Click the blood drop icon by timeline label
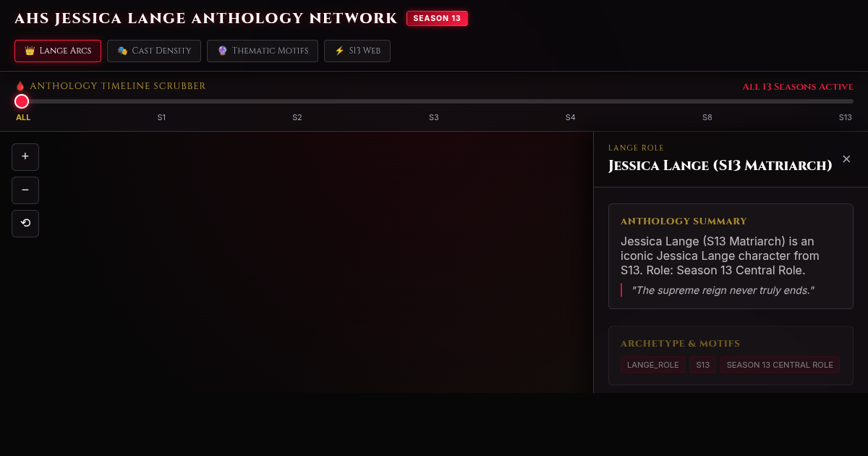 (20, 86)
